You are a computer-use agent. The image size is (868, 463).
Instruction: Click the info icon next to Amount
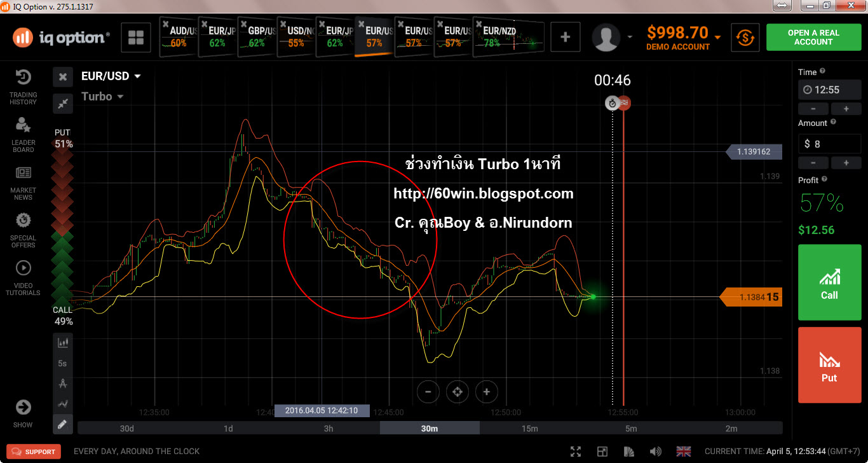[x=833, y=122]
